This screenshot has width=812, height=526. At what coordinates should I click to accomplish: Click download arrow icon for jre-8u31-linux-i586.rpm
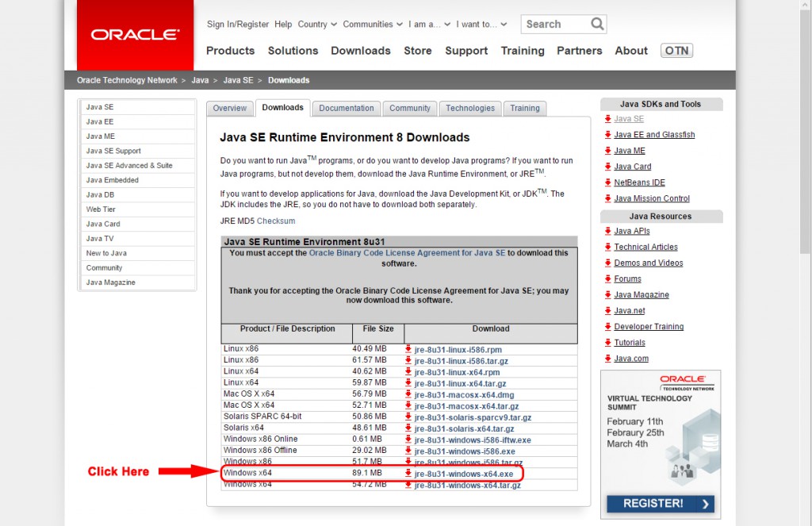click(408, 349)
